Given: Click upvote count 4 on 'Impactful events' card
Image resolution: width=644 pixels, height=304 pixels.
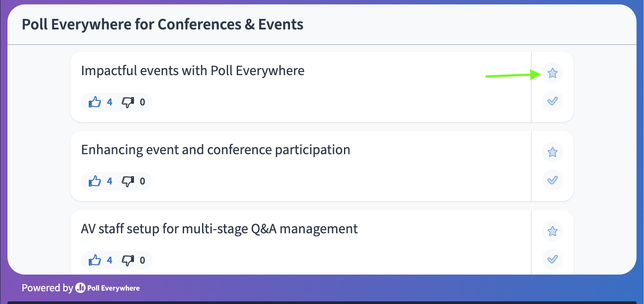Looking at the screenshot, I should [109, 102].
